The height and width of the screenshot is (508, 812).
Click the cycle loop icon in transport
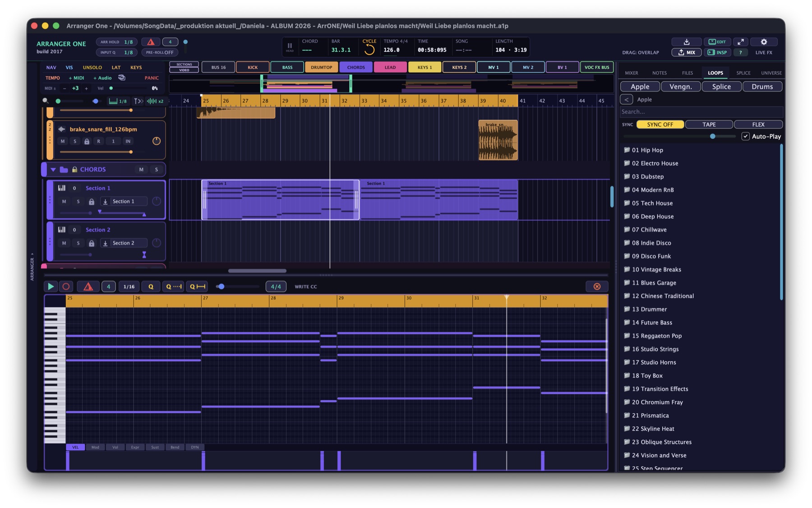tap(369, 50)
